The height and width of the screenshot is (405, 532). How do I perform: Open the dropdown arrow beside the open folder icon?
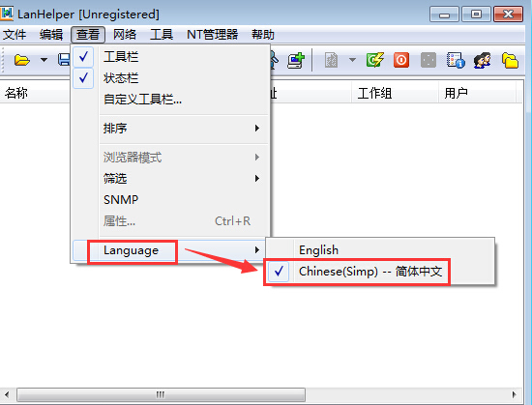pyautogui.click(x=44, y=60)
